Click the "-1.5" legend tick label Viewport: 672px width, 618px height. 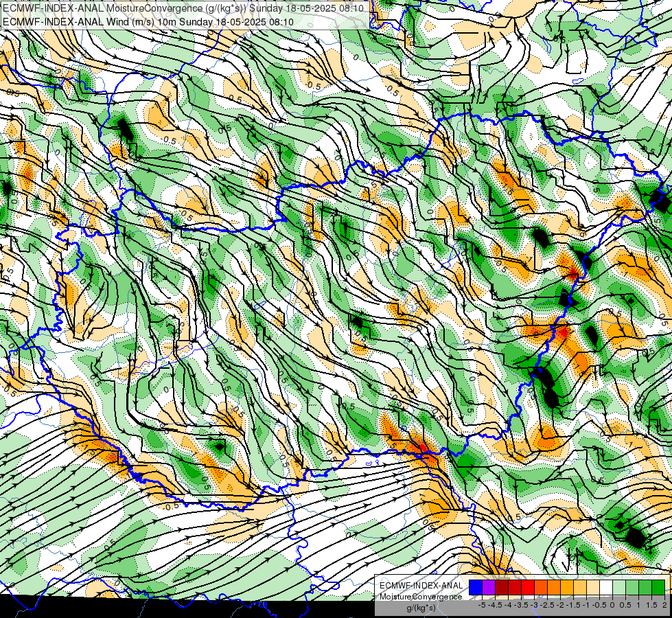pyautogui.click(x=573, y=605)
